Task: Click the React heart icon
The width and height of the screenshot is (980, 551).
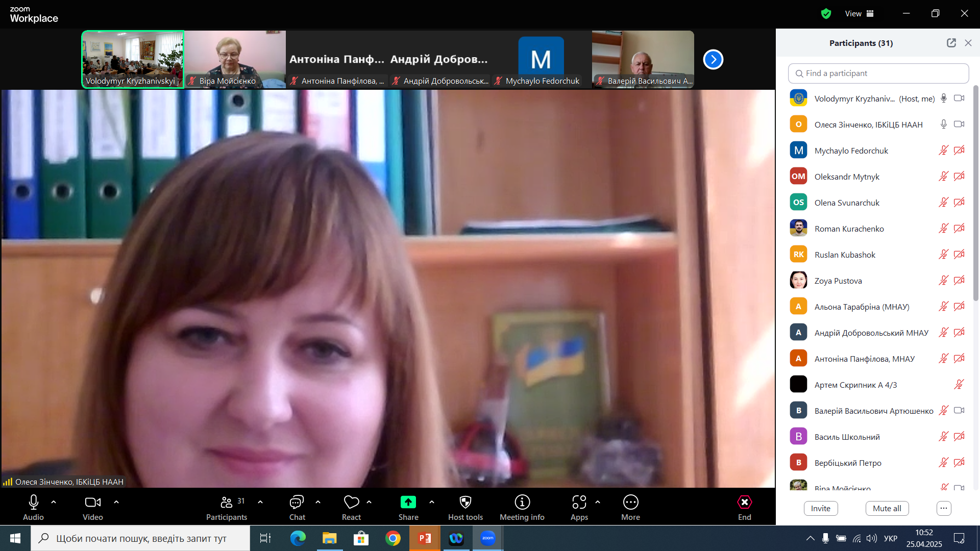Action: coord(351,503)
